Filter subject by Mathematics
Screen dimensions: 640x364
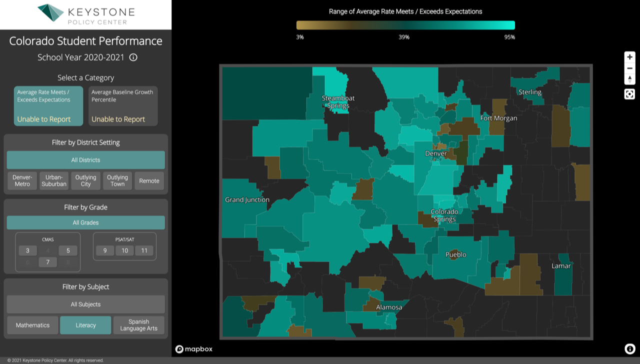coord(32,325)
